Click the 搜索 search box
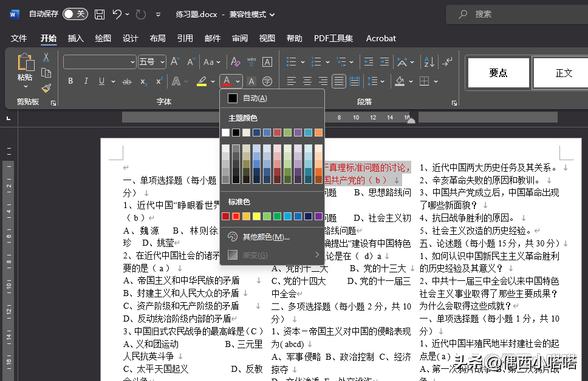 [x=516, y=14]
